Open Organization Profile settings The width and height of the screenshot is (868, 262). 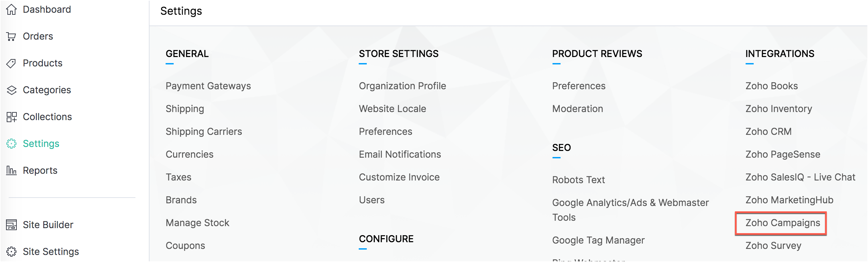402,86
